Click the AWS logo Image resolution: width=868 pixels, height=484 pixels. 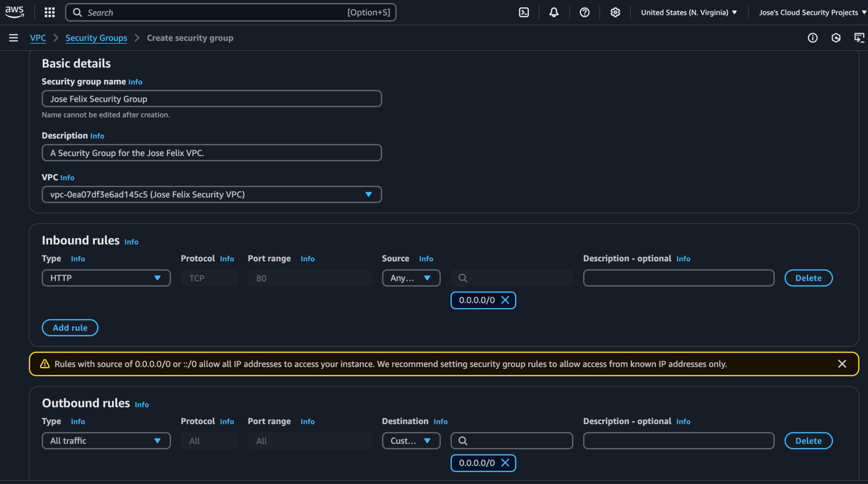[14, 12]
